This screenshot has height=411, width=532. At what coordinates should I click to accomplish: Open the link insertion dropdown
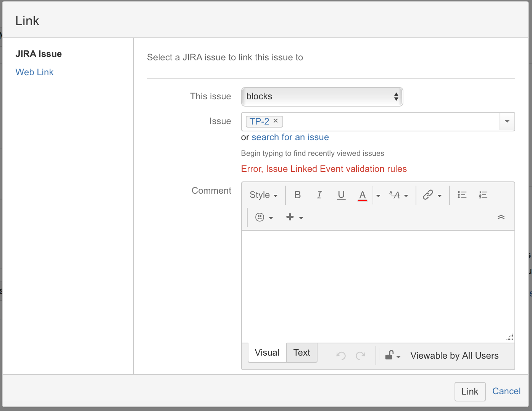(x=432, y=195)
